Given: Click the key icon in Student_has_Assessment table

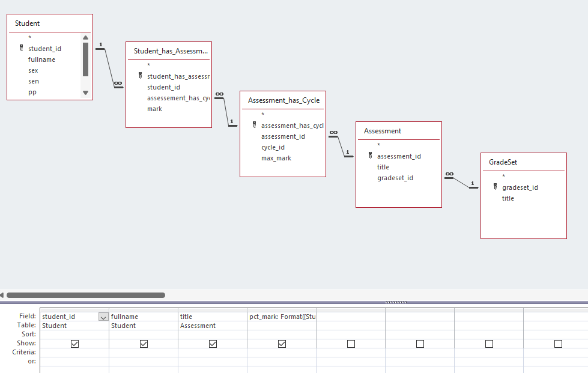Looking at the screenshot, I should click(x=141, y=76).
